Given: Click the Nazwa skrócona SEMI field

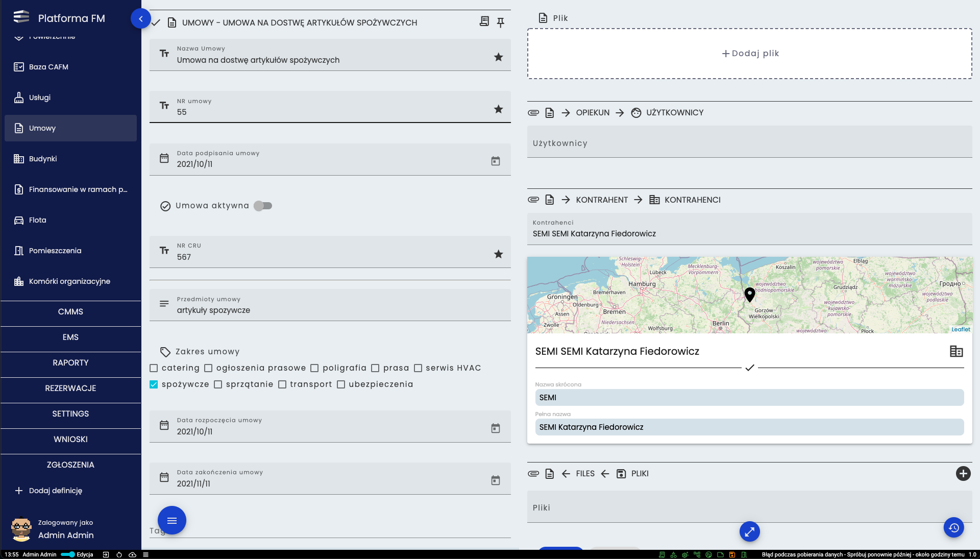Looking at the screenshot, I should click(749, 398).
